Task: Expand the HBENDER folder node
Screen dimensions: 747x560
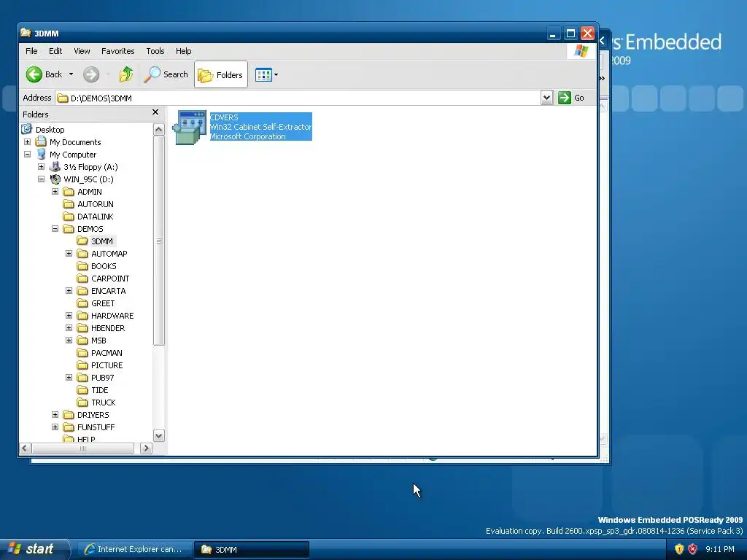Action: [69, 327]
